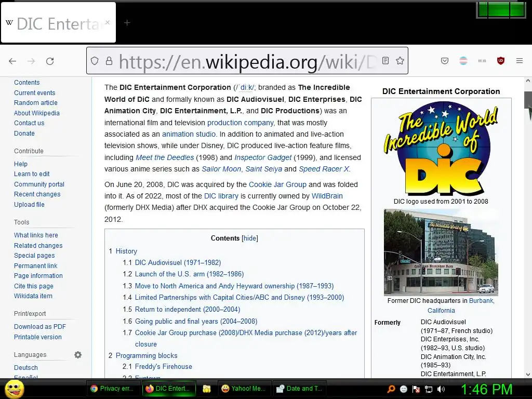
Task: Open language settings gear icon
Action: 78,354
